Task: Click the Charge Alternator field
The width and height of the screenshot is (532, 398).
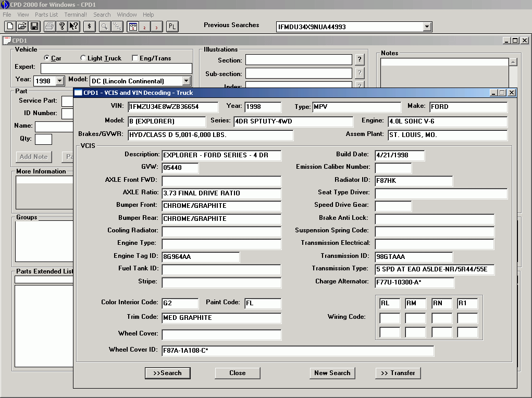Action: pyautogui.click(x=415, y=282)
